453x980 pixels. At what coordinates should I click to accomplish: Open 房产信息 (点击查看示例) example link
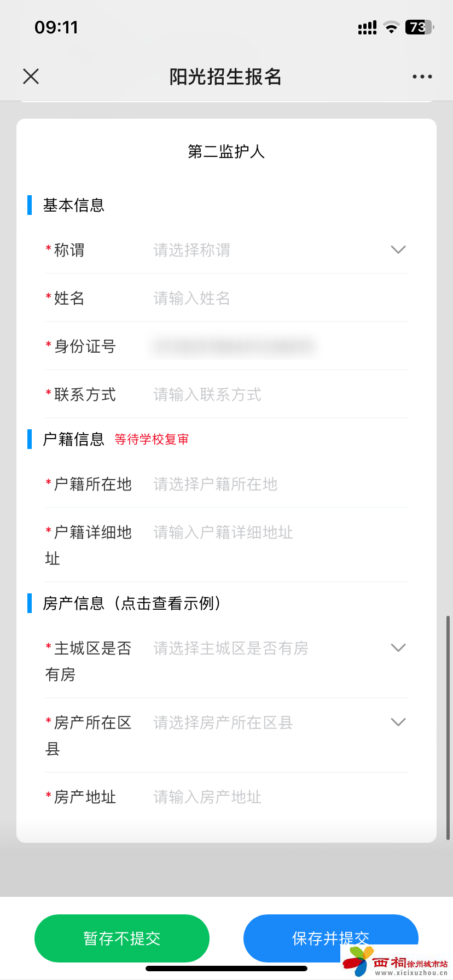132,603
